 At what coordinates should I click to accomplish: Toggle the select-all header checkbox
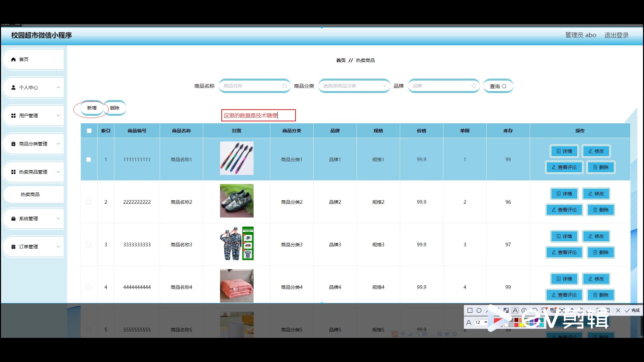pyautogui.click(x=89, y=131)
